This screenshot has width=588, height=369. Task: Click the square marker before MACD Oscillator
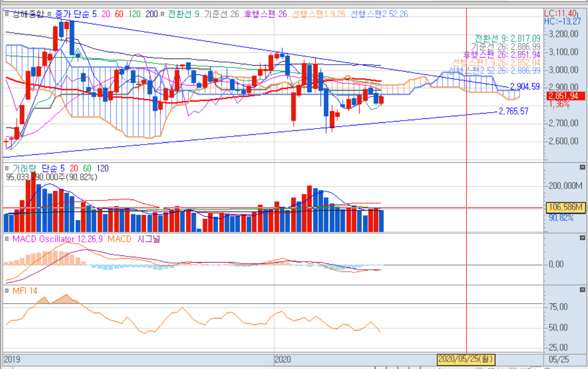coord(8,239)
